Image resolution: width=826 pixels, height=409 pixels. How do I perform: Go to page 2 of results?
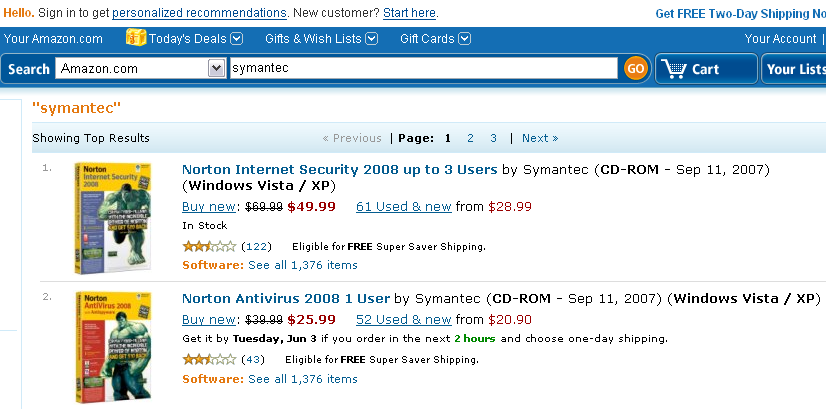tap(471, 138)
